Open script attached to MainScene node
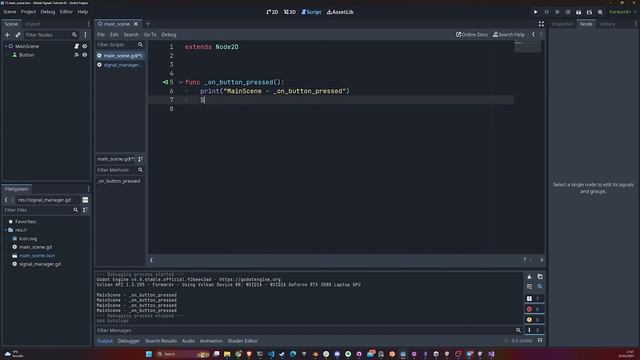 tap(76, 46)
